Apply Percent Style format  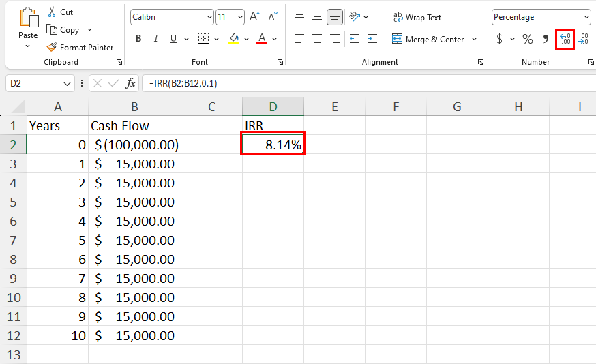528,39
